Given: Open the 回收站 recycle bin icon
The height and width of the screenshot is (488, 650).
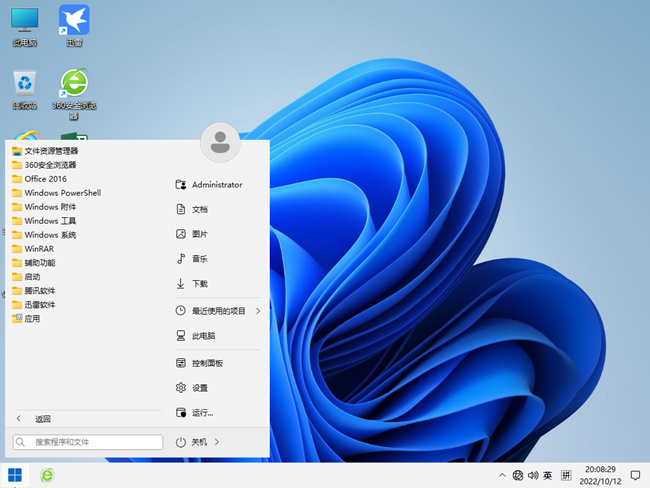Looking at the screenshot, I should (25, 89).
